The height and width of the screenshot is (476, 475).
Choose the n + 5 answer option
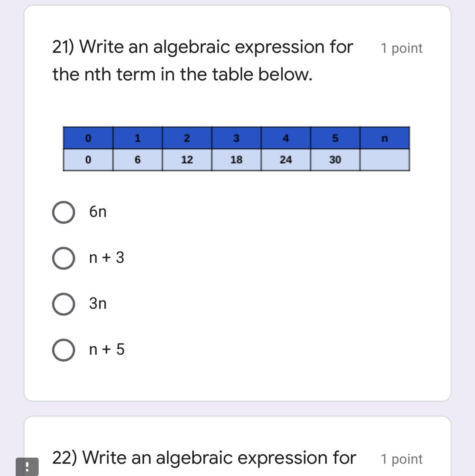click(63, 350)
